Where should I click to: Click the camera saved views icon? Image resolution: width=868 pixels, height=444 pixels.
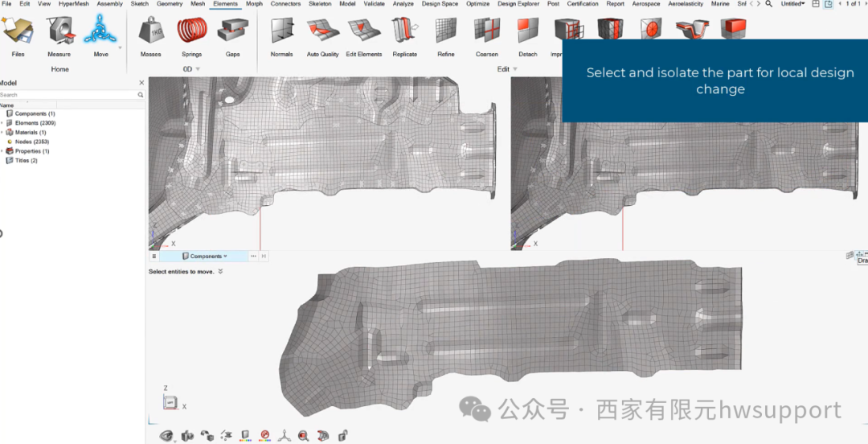[x=187, y=436]
